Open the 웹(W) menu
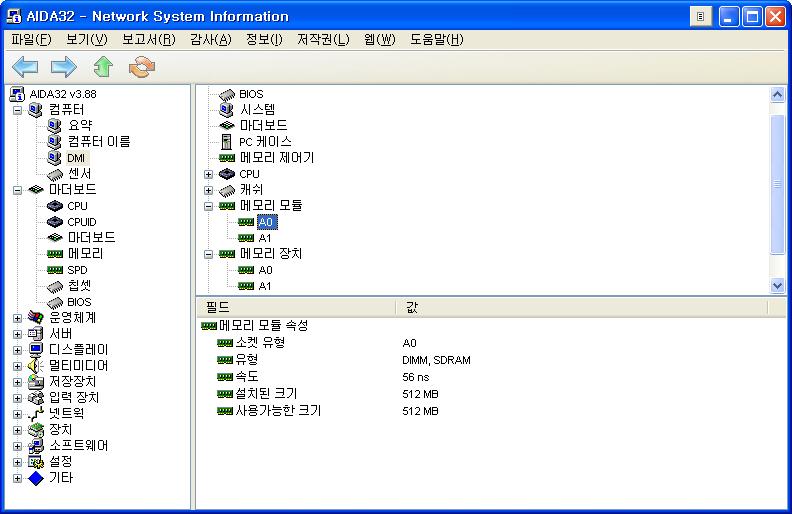Viewport: 792px width, 514px height. 380,39
